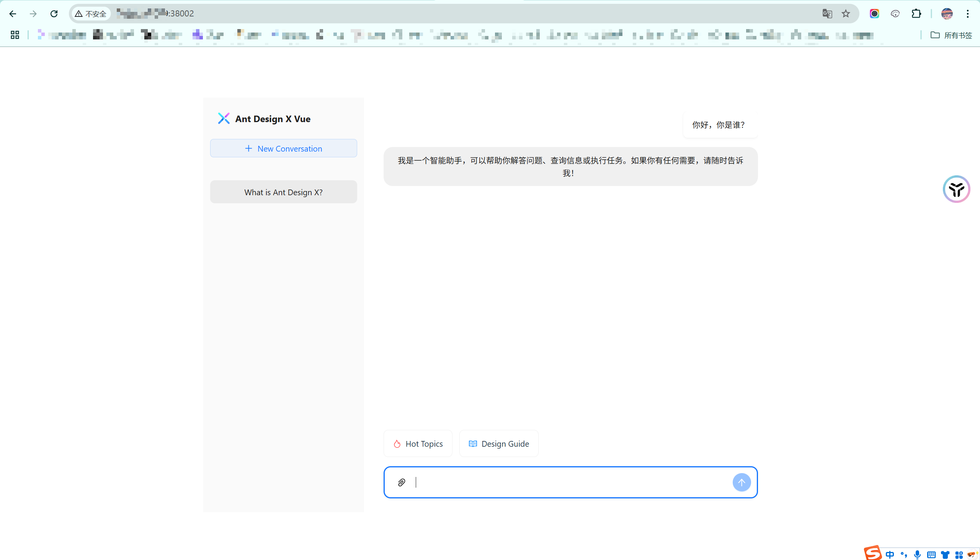This screenshot has height=560, width=980.
Task: Open 'What is Ant Design X?' conversation
Action: 283,192
